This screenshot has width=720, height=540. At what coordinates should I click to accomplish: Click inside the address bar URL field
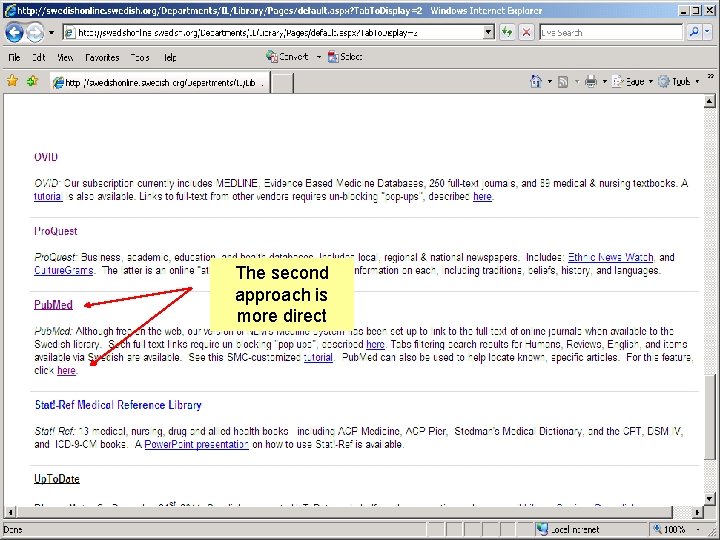tap(274, 33)
